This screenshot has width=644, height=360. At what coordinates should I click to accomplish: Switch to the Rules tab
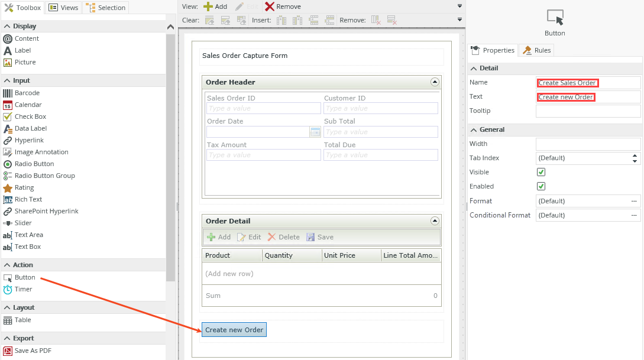click(536, 50)
